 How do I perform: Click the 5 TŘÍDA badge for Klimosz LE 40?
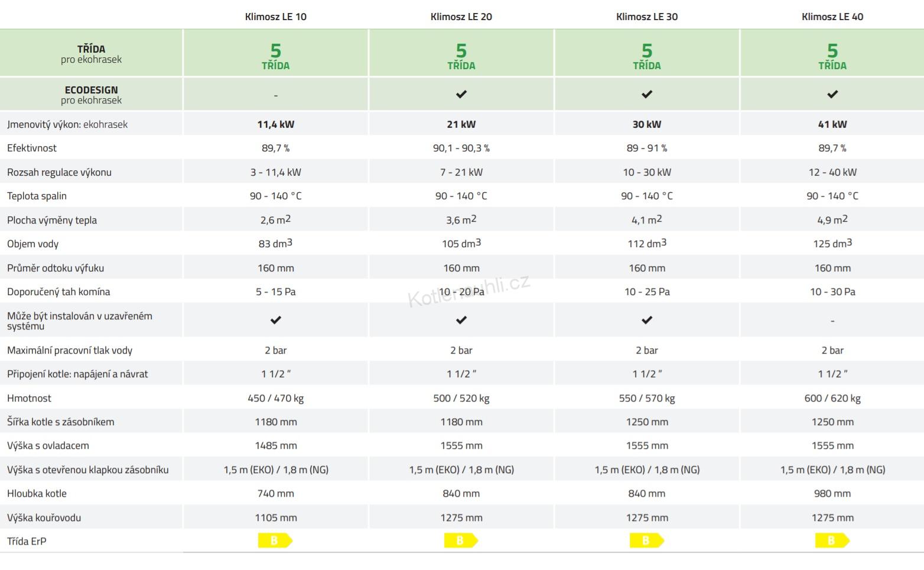click(x=832, y=57)
